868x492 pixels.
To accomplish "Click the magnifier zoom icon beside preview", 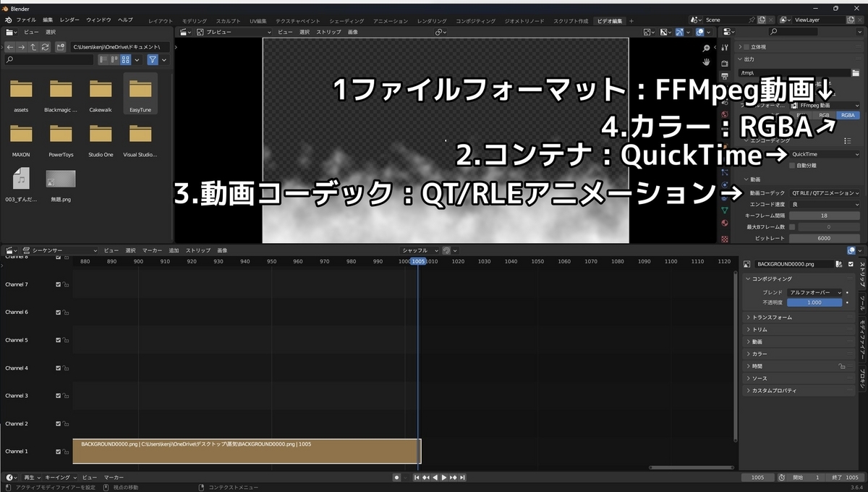I will [x=707, y=47].
